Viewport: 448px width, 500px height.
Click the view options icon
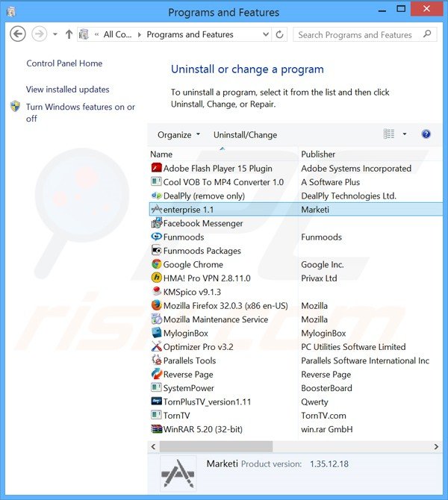click(389, 134)
